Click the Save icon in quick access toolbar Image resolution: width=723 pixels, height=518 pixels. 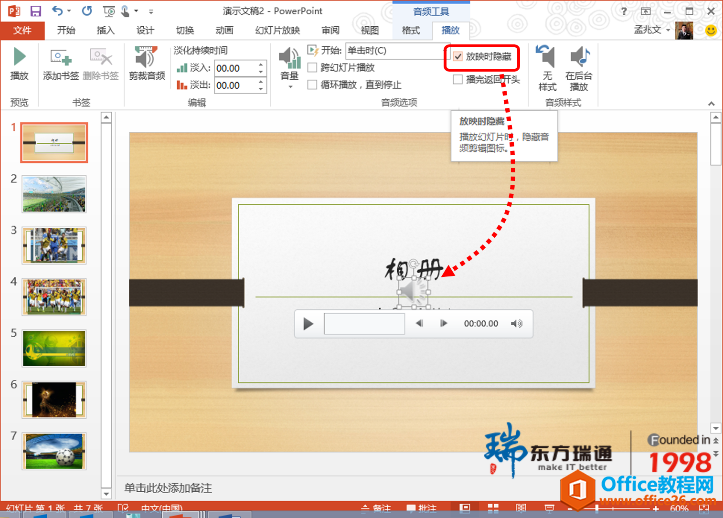(x=35, y=11)
